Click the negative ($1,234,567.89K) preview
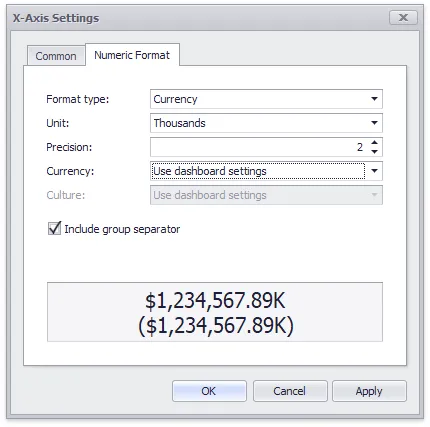The height and width of the screenshot is (427, 430). 216,325
